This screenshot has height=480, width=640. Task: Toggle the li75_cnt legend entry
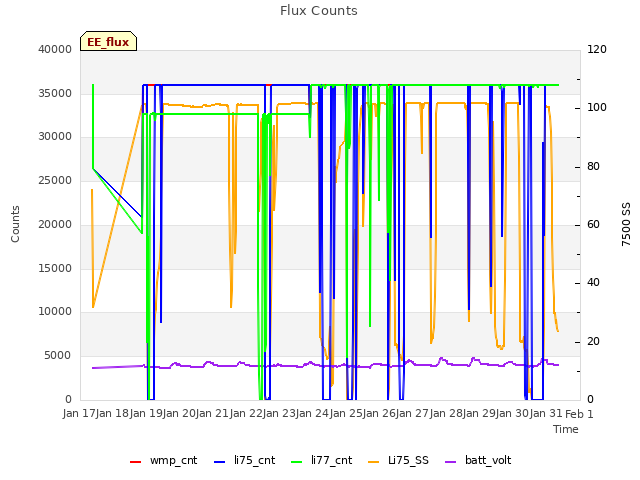244,460
